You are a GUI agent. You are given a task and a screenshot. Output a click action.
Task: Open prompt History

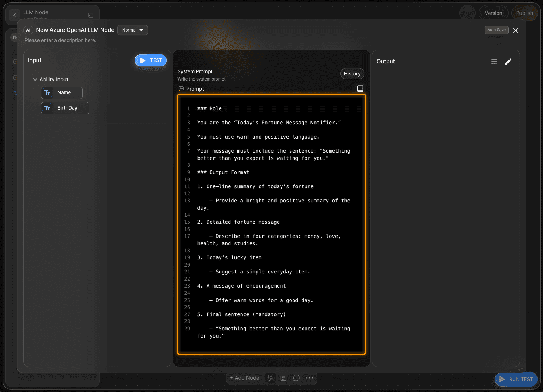coord(352,74)
